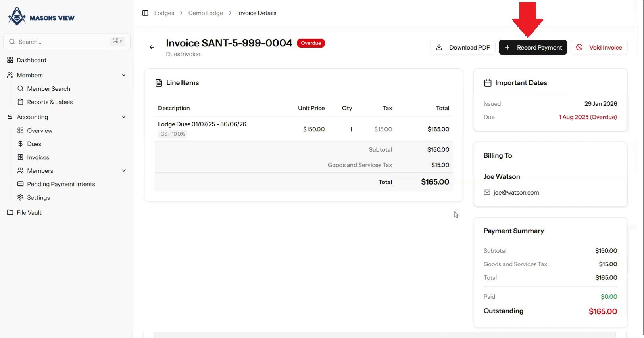The width and height of the screenshot is (644, 338).
Task: Click the back arrow beside invoice title
Action: (152, 47)
